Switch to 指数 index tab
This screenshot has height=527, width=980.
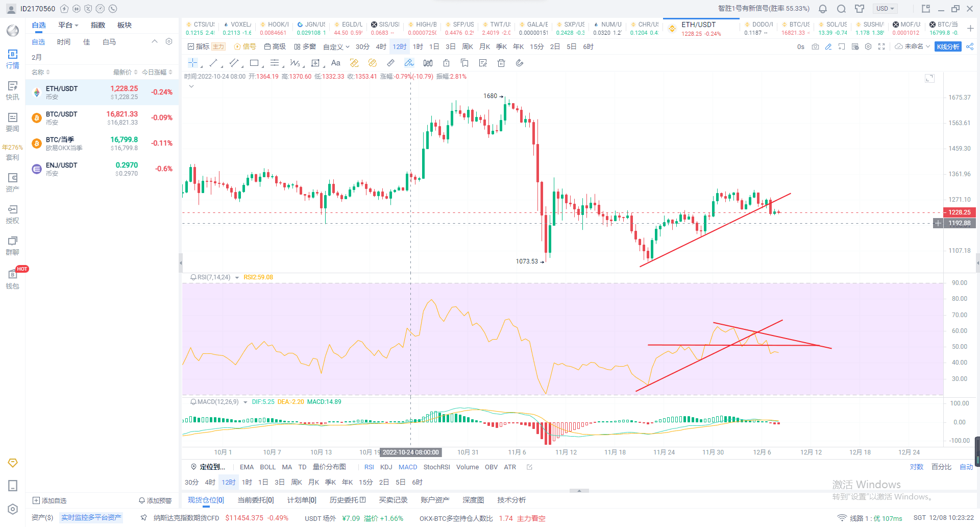tap(98, 25)
